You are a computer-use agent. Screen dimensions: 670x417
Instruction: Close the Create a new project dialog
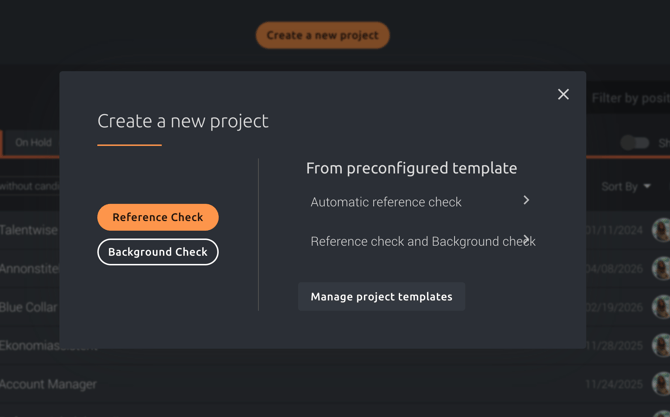[563, 94]
